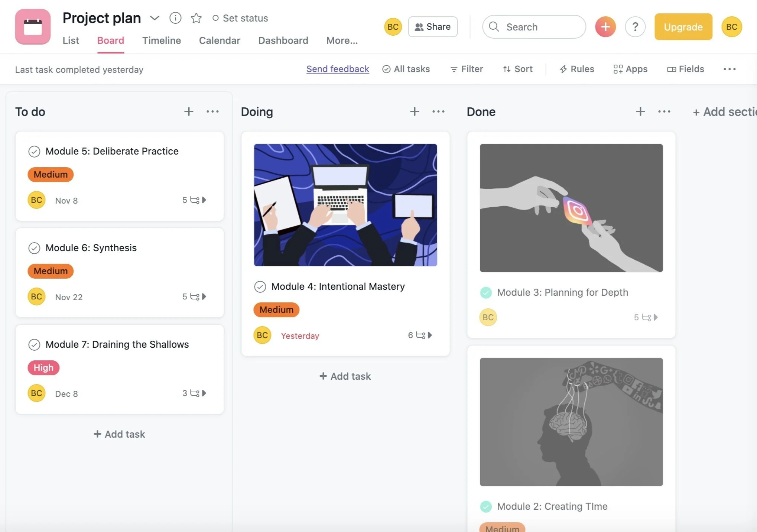Click the Send feedback link
Screen dimensions: 757x532
(337, 69)
